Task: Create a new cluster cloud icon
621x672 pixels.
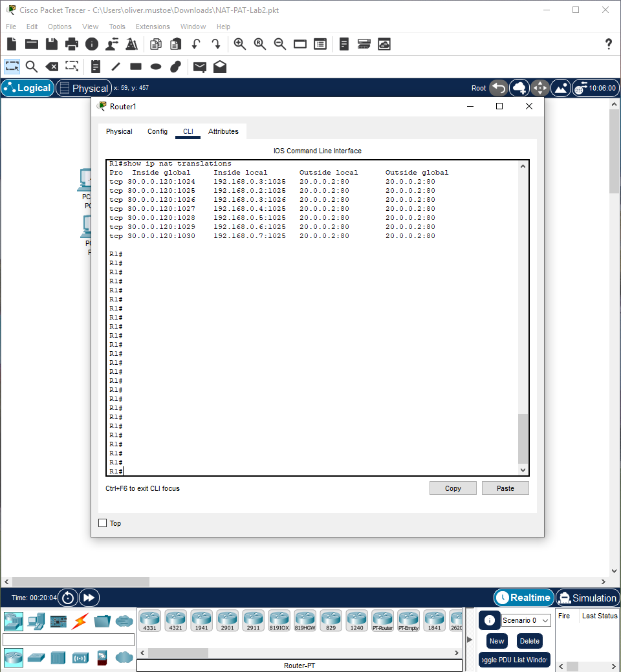Action: [519, 88]
